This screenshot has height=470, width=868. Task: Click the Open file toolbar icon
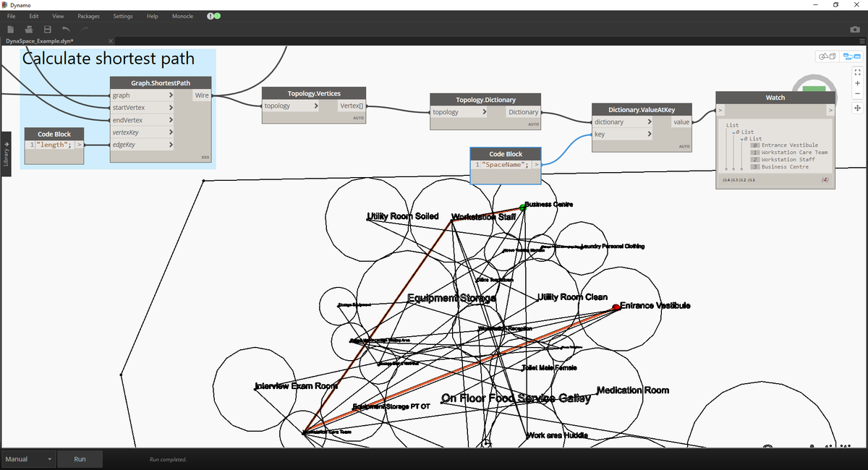click(29, 29)
